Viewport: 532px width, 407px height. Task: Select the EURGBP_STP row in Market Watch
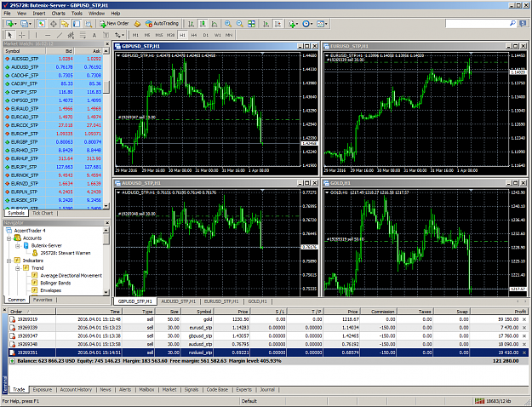(x=54, y=142)
